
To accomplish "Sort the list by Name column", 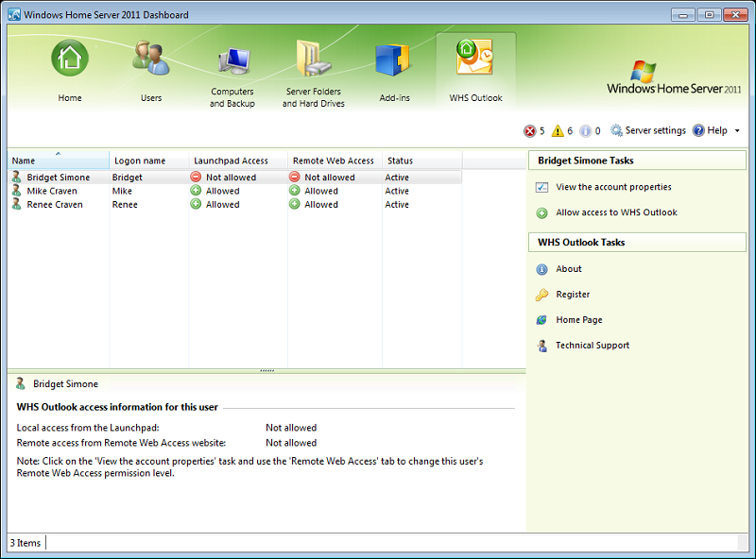I will click(x=59, y=161).
